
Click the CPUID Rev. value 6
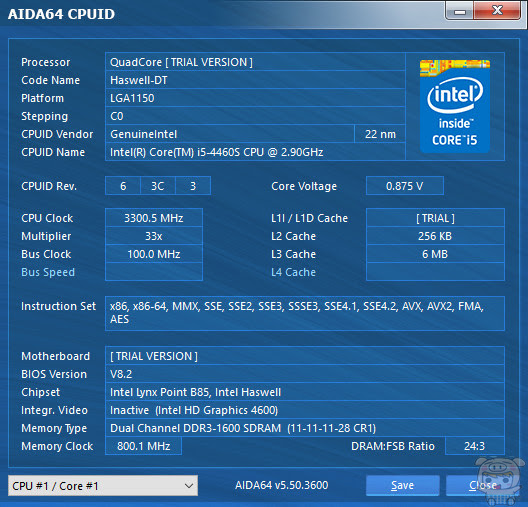123,186
